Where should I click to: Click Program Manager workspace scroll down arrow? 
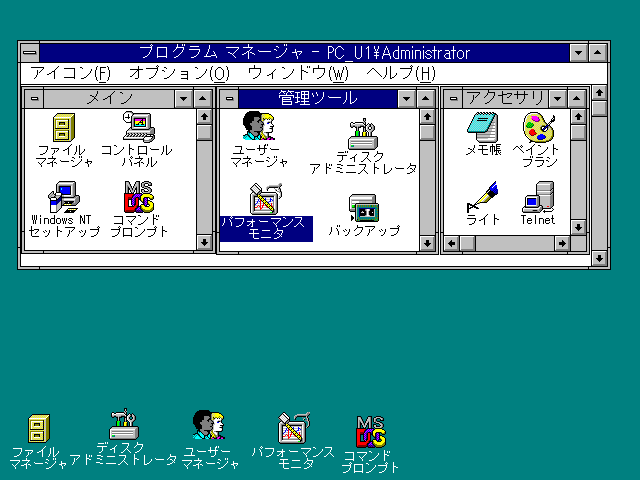[599, 258]
